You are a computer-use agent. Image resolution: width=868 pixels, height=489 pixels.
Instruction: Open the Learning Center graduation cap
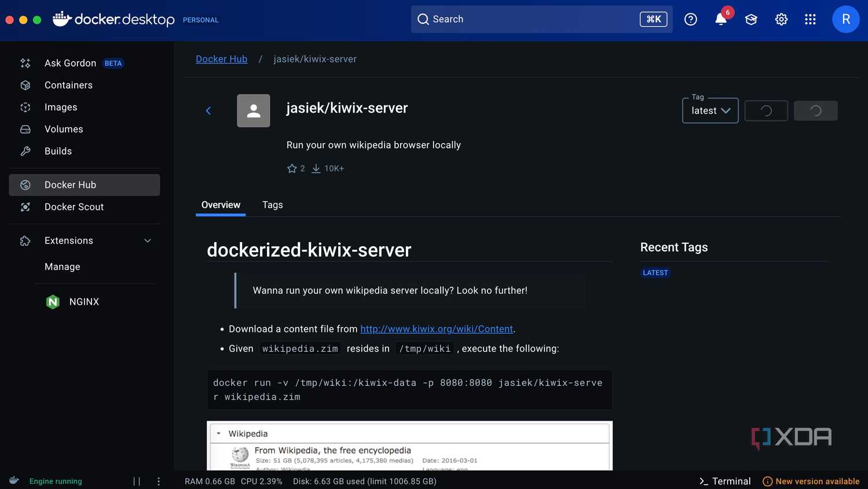pyautogui.click(x=751, y=19)
